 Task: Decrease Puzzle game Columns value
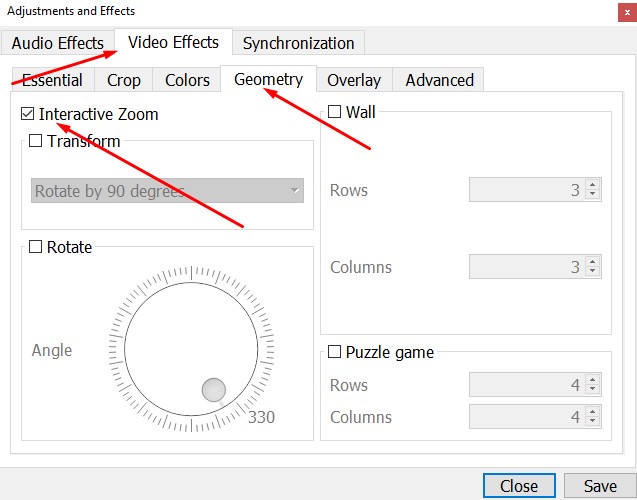pos(593,422)
